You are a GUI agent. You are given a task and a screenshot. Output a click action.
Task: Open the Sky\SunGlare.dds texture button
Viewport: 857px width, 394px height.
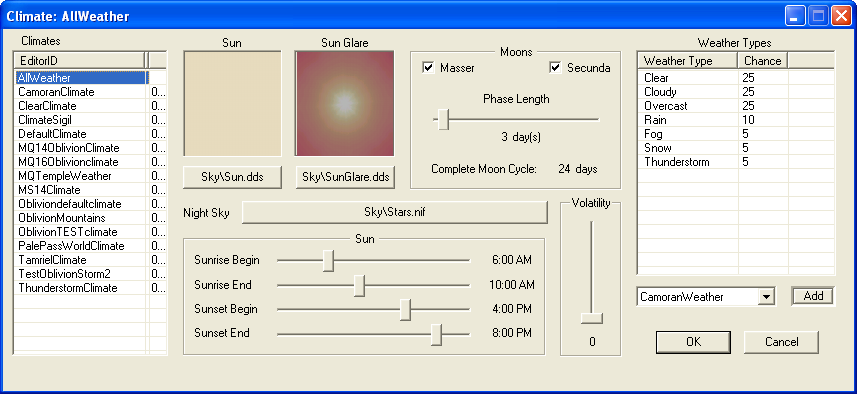pyautogui.click(x=345, y=177)
